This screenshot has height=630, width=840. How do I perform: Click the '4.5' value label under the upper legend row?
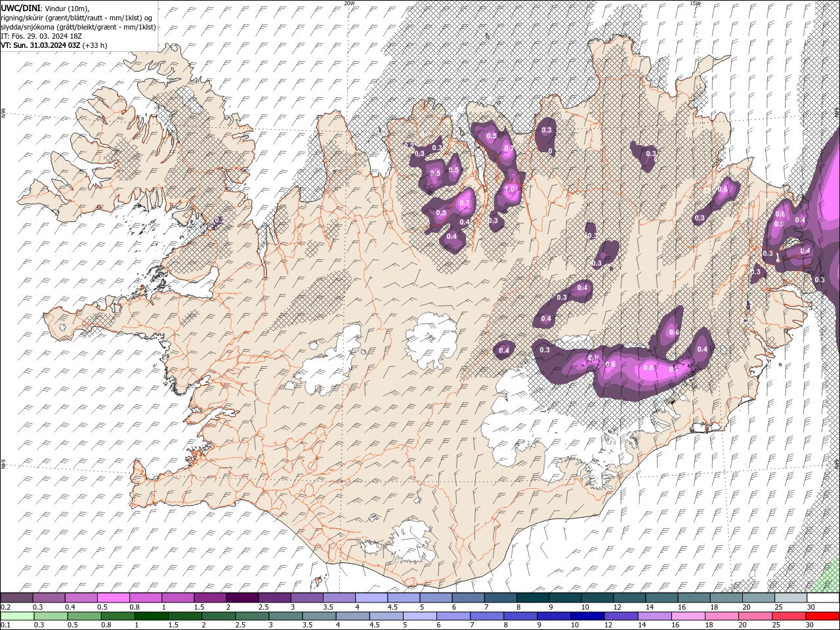[x=392, y=607]
